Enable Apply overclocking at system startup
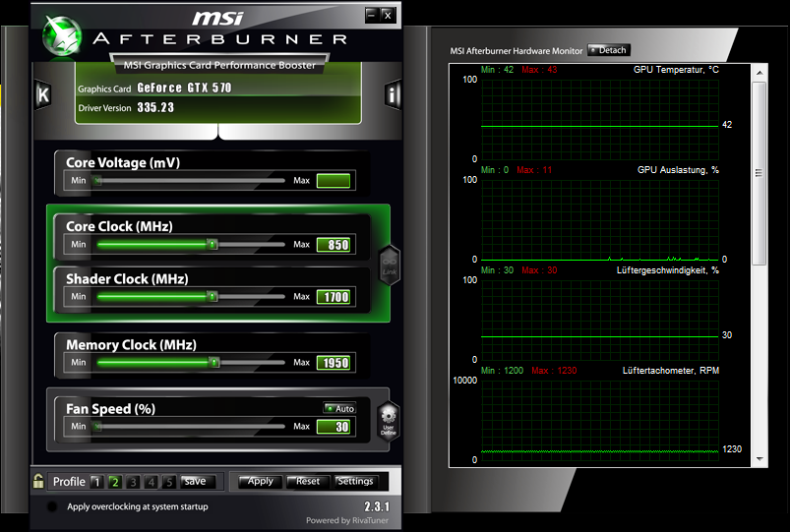Viewport: 790px width, 532px height. tap(52, 506)
